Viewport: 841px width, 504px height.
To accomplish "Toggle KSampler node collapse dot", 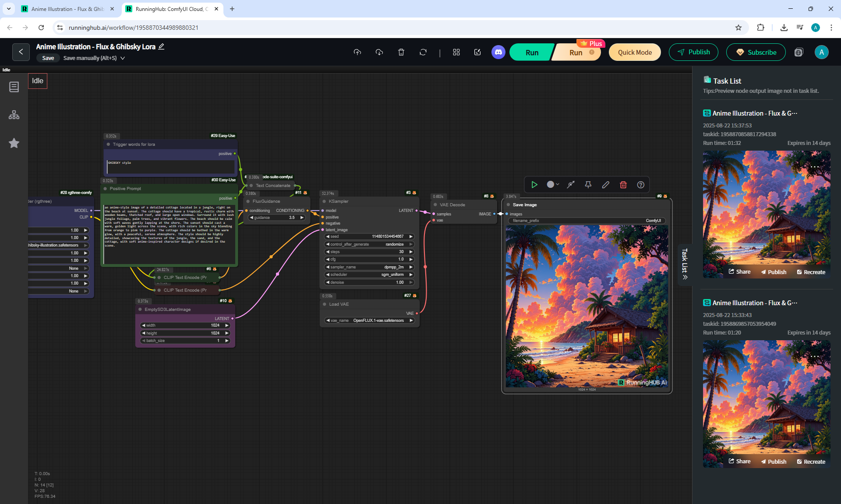I will click(324, 201).
